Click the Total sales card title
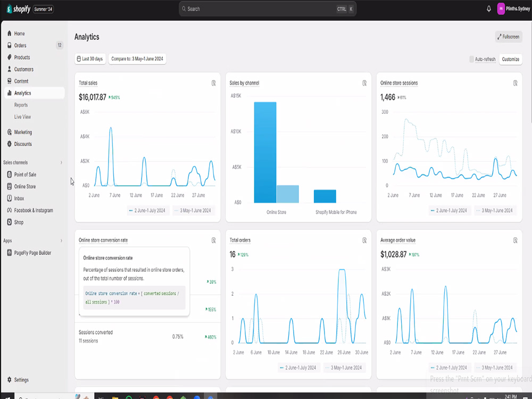The image size is (532, 399). (88, 83)
